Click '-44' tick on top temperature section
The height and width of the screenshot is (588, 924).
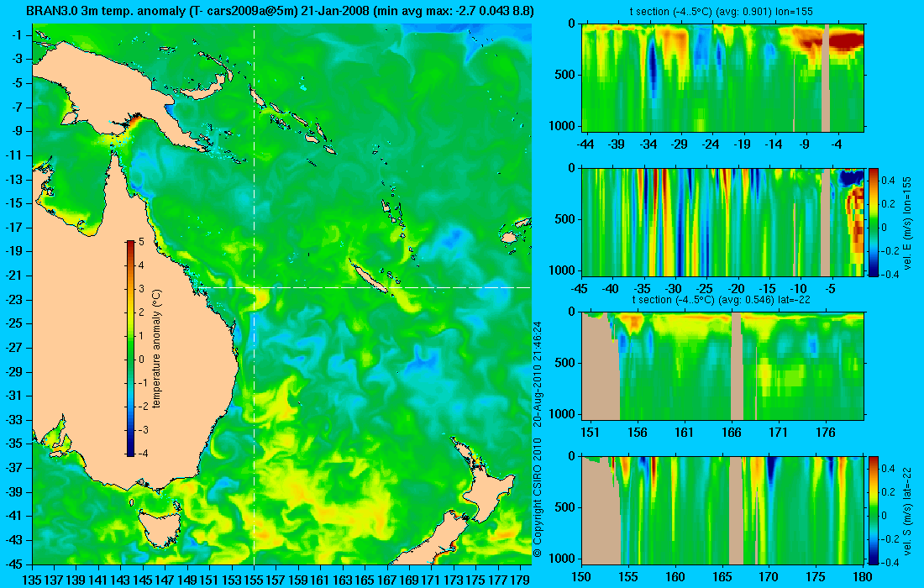(585, 144)
